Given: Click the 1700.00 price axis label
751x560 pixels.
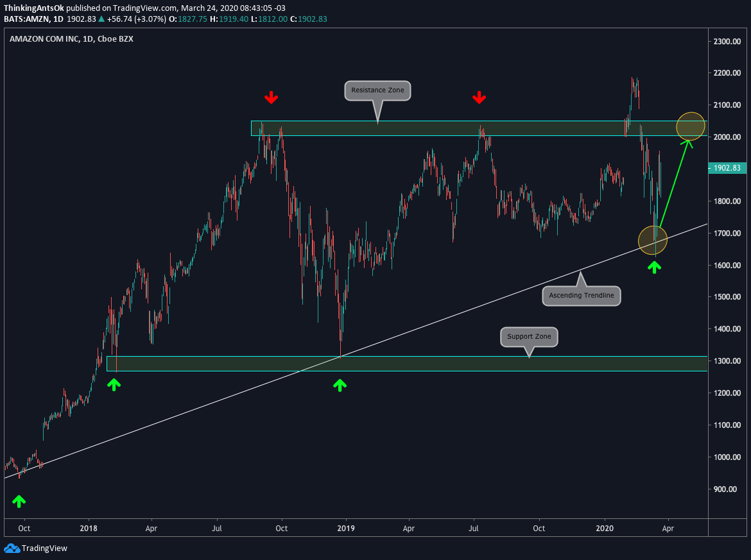Looking at the screenshot, I should pos(727,233).
